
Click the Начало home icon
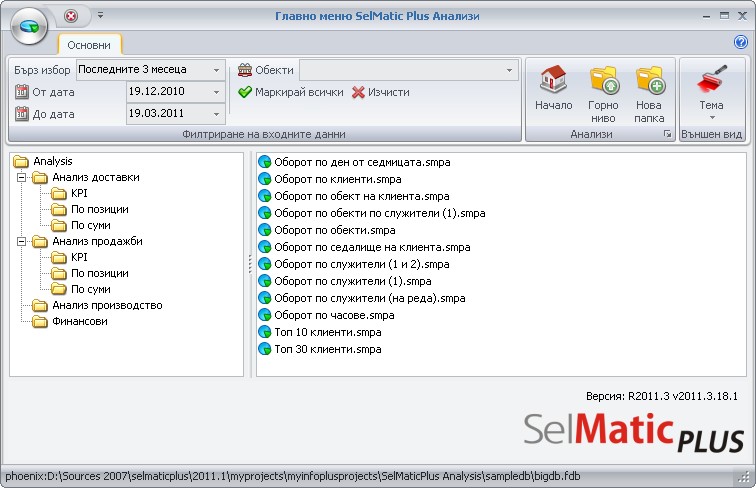tap(553, 79)
